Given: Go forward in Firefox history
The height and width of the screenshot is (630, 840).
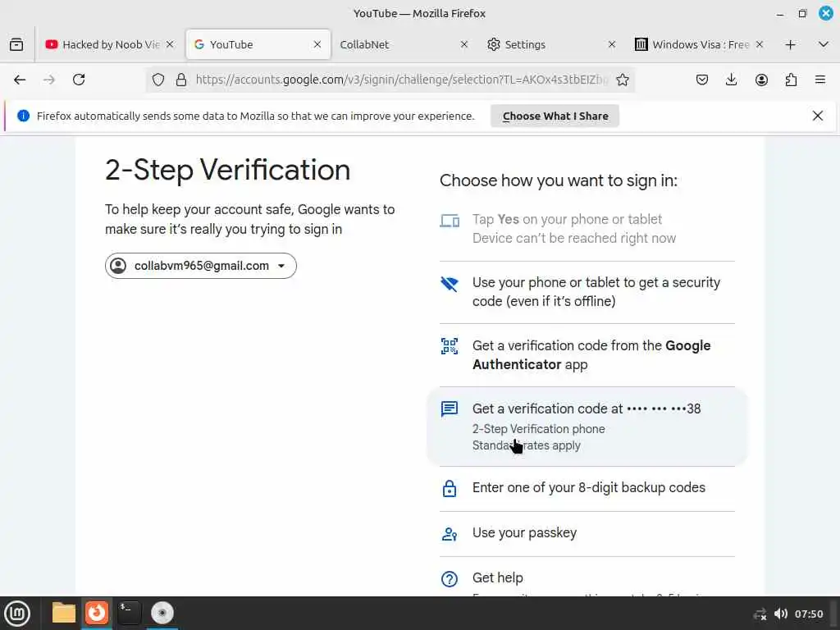Looking at the screenshot, I should 48,80.
